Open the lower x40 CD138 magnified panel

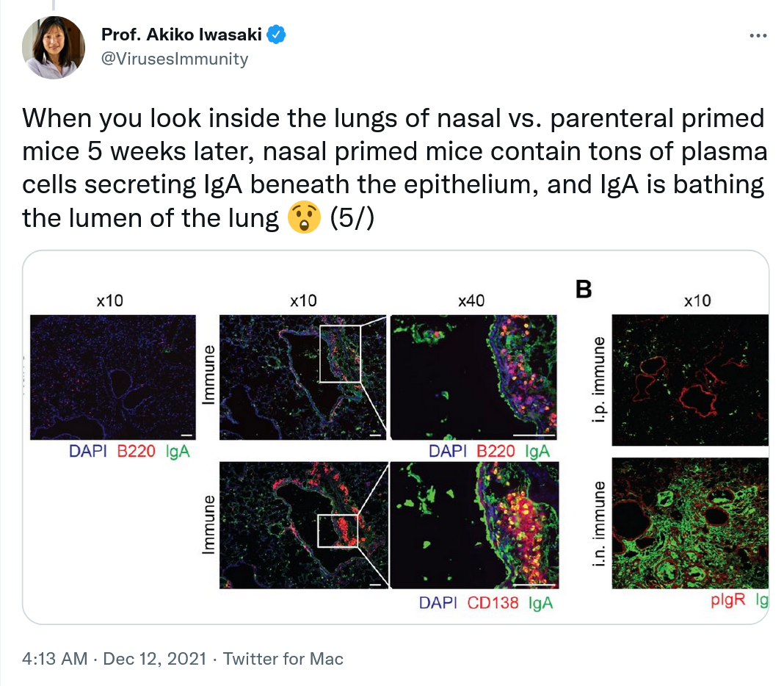tap(473, 524)
